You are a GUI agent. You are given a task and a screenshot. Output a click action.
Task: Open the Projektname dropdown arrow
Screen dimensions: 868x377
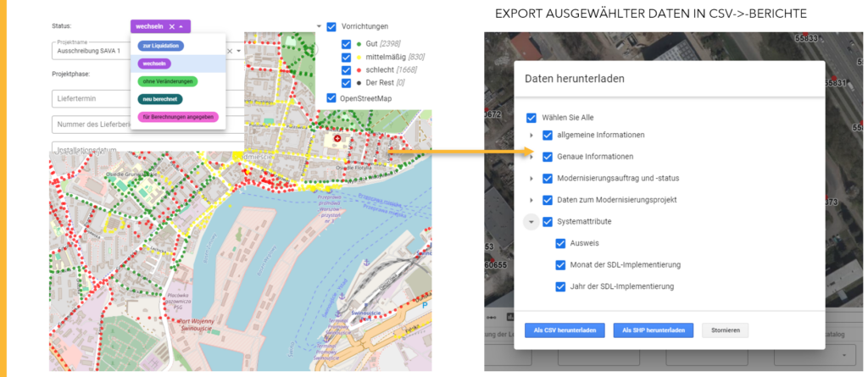[x=239, y=51]
